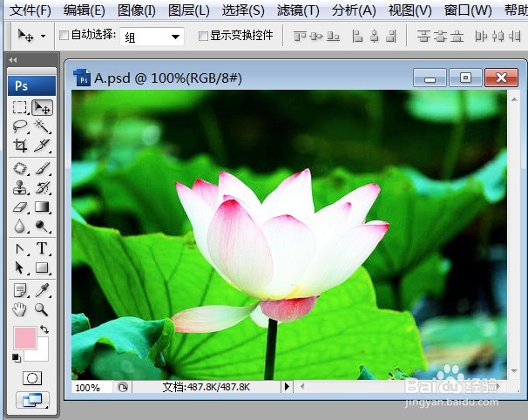Expand the status bar info arrow menu

[287, 386]
